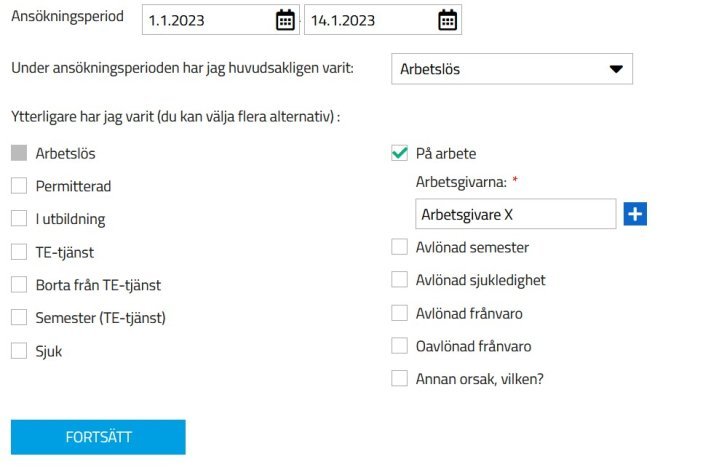
Task: Check the Permitterad checkbox
Action: pos(19,186)
